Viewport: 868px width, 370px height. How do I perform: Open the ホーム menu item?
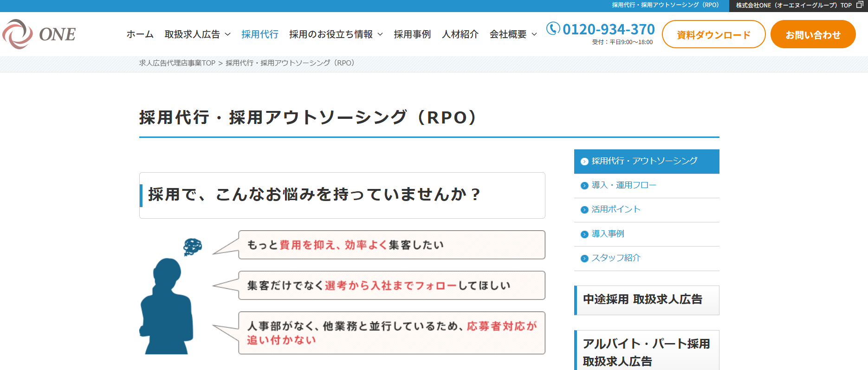point(140,34)
